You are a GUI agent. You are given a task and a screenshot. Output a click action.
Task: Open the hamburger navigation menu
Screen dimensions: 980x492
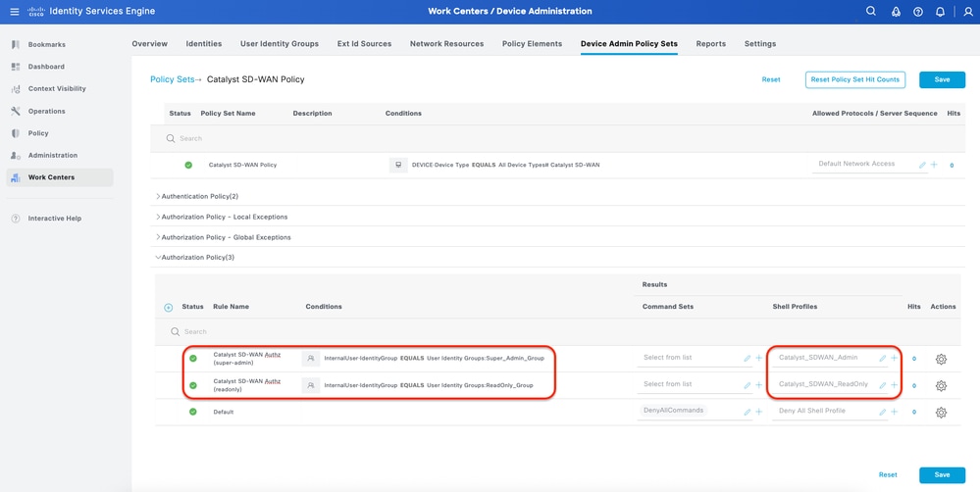point(15,11)
